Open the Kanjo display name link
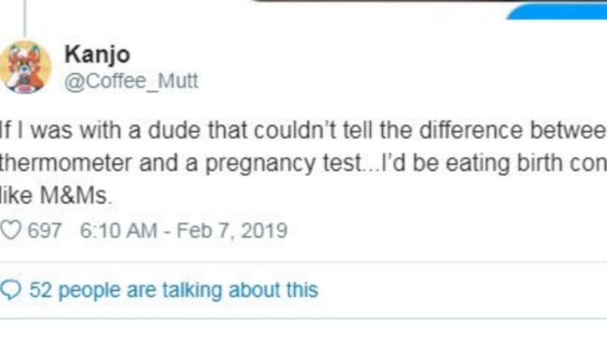 97,54
